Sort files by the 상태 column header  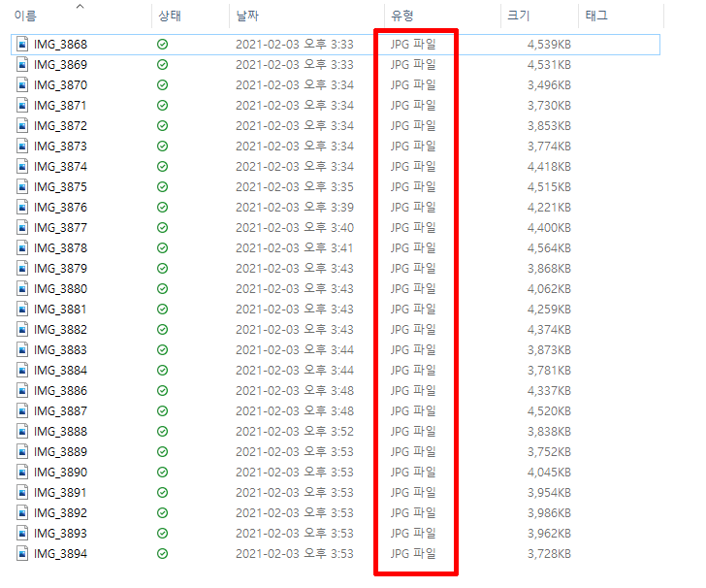pyautogui.click(x=170, y=16)
